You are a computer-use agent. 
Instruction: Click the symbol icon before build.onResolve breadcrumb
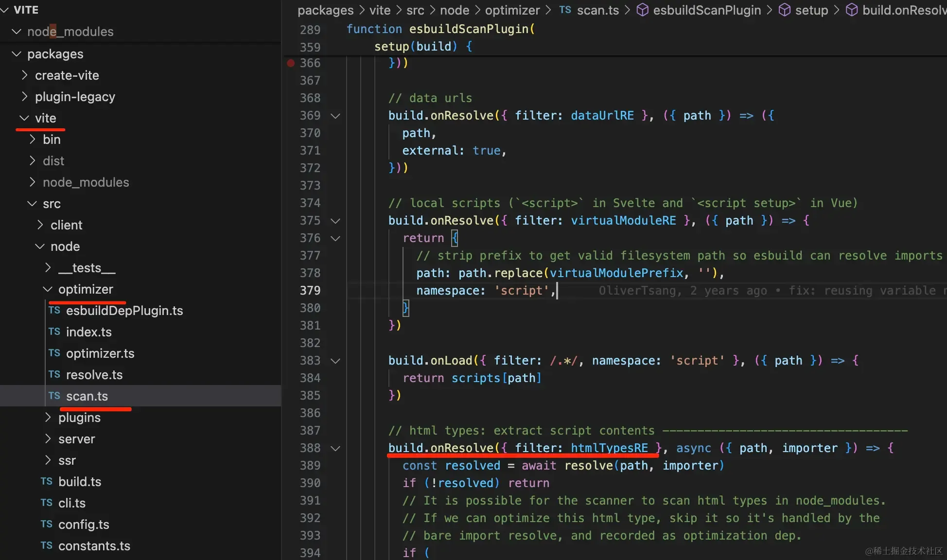point(852,10)
